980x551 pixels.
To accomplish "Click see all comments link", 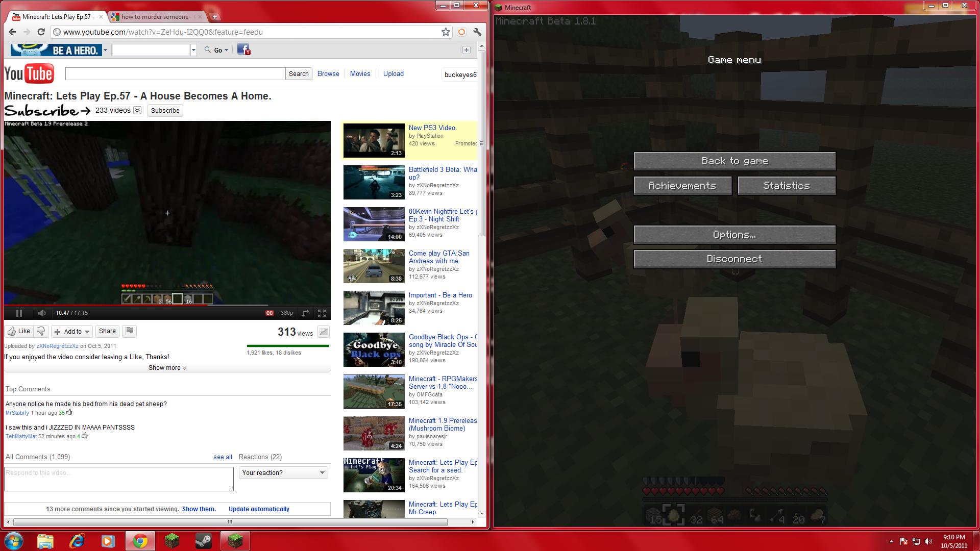I will (223, 457).
